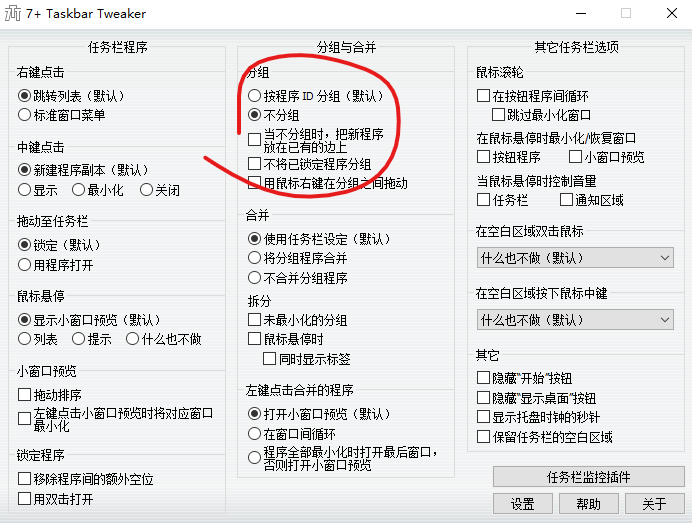Choose 列表 for mouse hover
This screenshot has width=692, height=523.
pyautogui.click(x=25, y=339)
